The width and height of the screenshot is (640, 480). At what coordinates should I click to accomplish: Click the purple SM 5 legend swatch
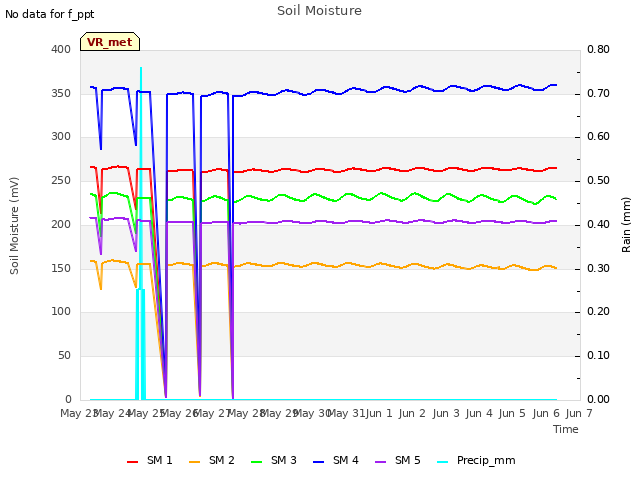point(380,462)
